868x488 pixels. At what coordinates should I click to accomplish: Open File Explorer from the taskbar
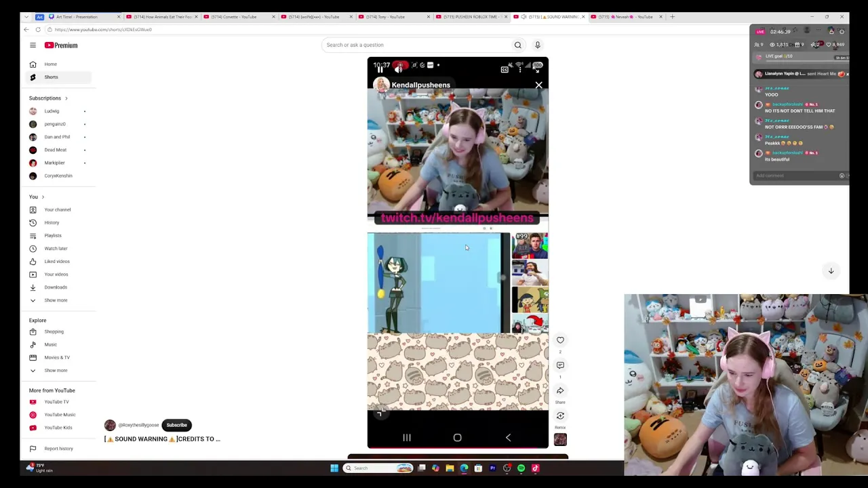coord(450,468)
